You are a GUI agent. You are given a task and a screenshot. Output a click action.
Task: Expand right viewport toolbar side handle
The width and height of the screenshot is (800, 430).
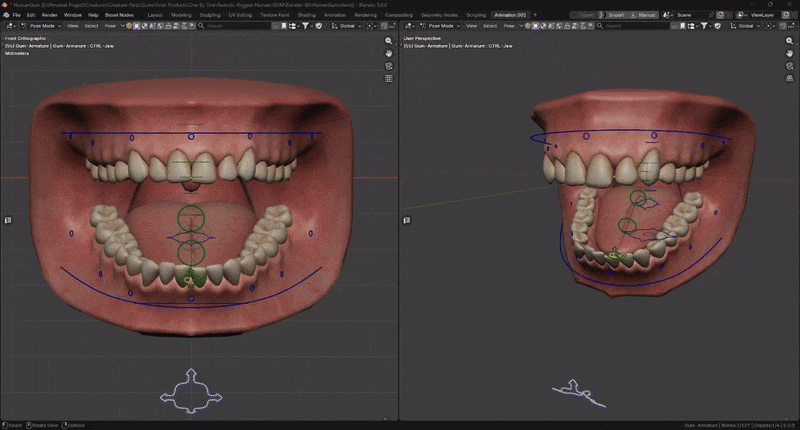[407, 220]
